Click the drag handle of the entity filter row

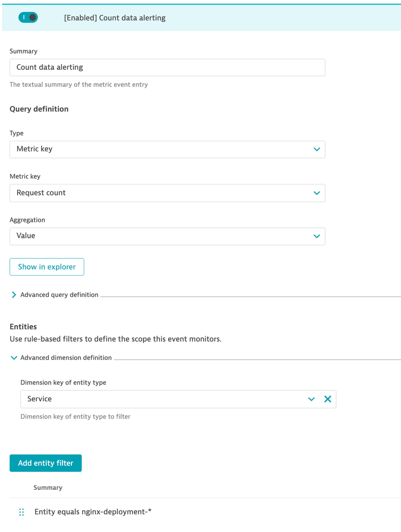point(22,512)
